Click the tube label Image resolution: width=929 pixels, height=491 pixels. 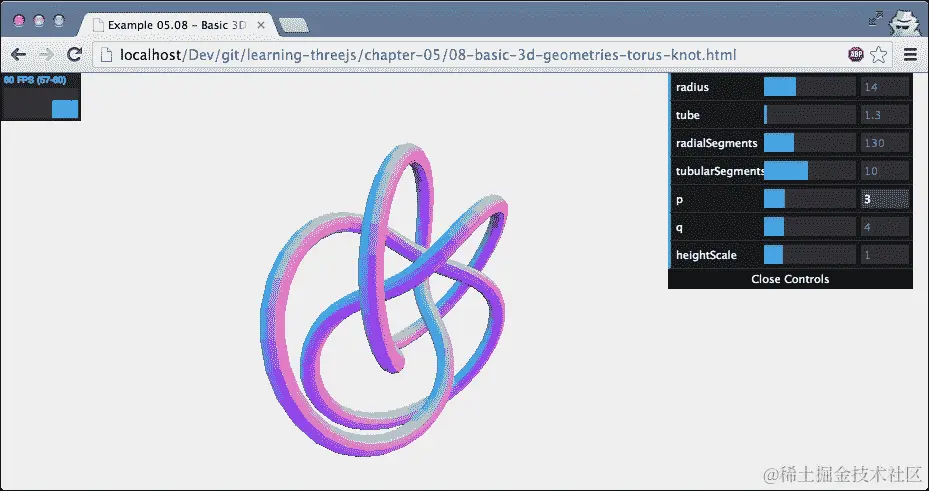(687, 115)
